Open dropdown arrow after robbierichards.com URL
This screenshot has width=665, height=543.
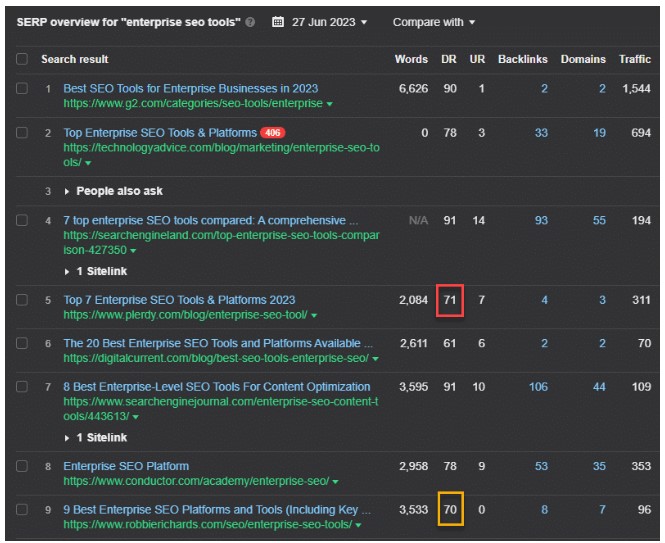tap(358, 525)
